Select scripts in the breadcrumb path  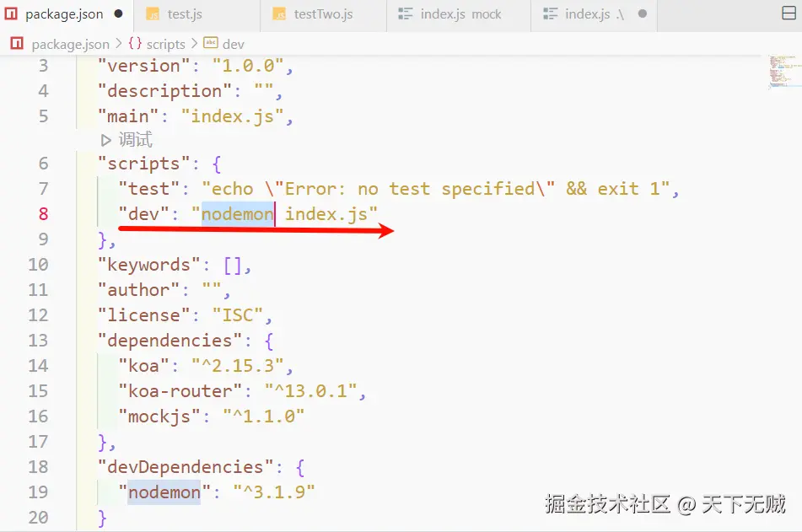[166, 45]
